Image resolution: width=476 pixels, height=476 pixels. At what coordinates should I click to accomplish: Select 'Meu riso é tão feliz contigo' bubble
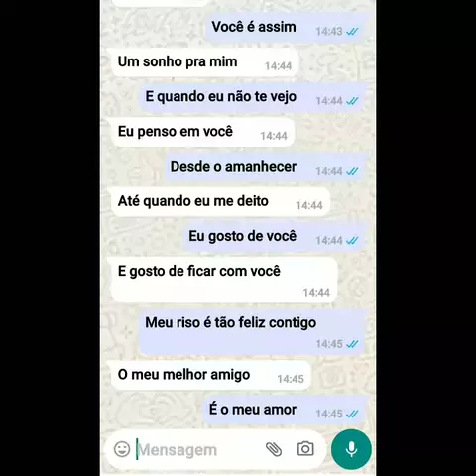(x=253, y=332)
